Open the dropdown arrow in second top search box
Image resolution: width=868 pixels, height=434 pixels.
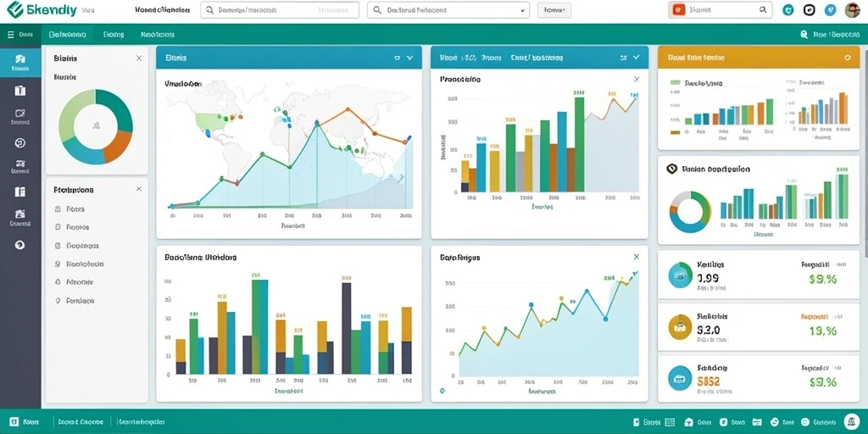522,10
